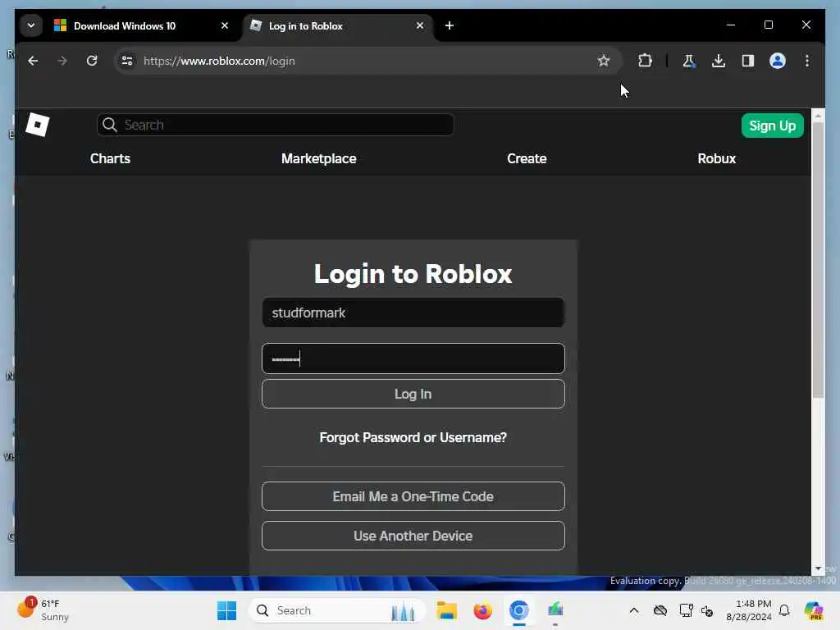Select the Log in to Roblox tab
The image size is (840, 630).
click(337, 25)
